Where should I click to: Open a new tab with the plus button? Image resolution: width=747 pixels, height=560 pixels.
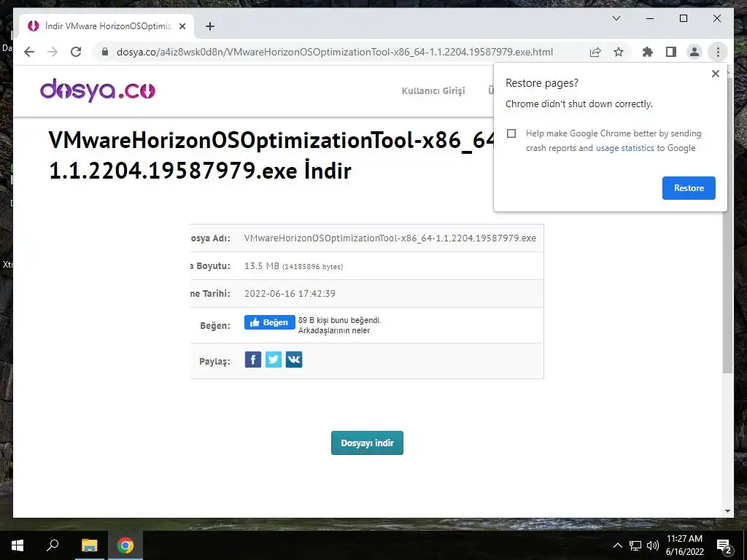(x=209, y=26)
